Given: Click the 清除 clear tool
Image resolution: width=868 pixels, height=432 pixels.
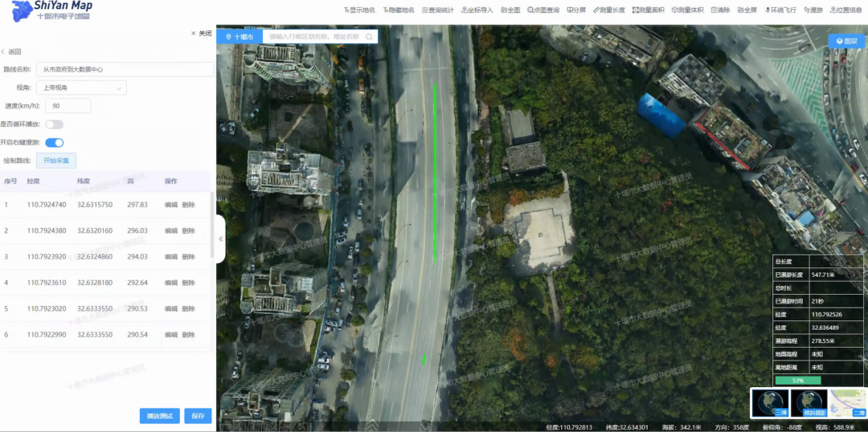Looking at the screenshot, I should click(x=719, y=10).
